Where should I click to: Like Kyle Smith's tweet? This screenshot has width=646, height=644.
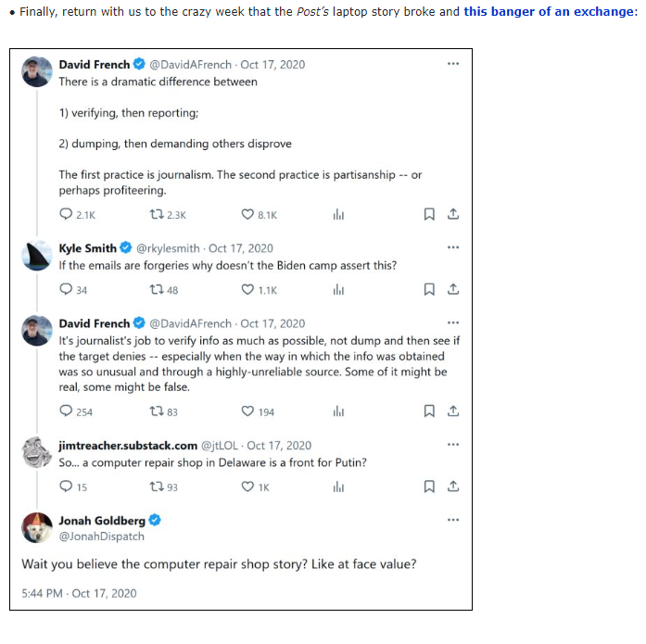(x=247, y=290)
